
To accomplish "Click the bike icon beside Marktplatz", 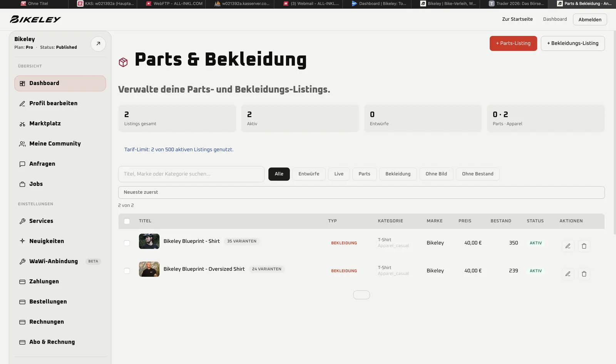I will click(x=22, y=124).
